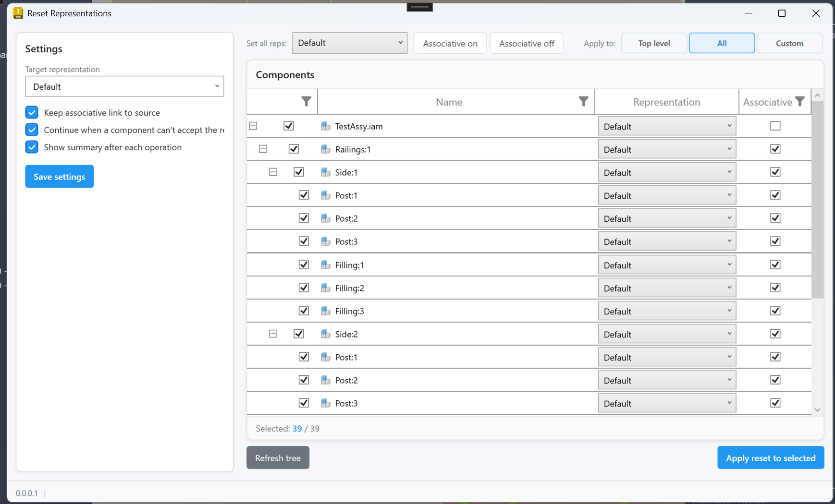Enable Associative checkbox for TestAssy.iam
The image size is (835, 504).
[775, 126]
